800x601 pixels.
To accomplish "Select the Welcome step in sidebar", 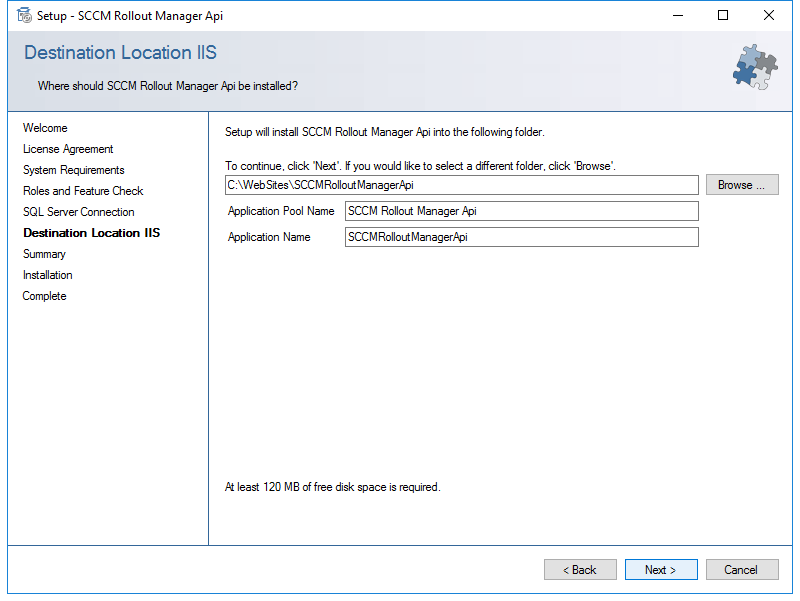I will (45, 128).
